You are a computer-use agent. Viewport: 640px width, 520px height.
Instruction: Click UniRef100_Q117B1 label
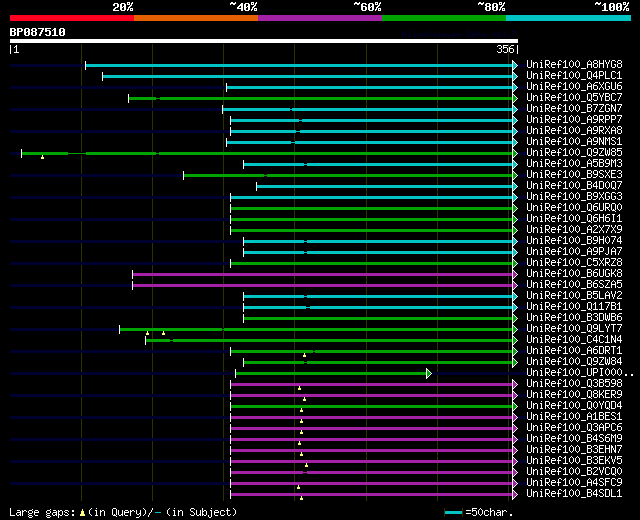574,307
